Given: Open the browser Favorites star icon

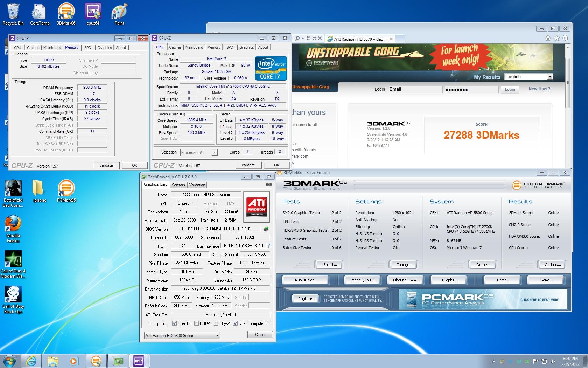Looking at the screenshot, I should pos(556,38).
